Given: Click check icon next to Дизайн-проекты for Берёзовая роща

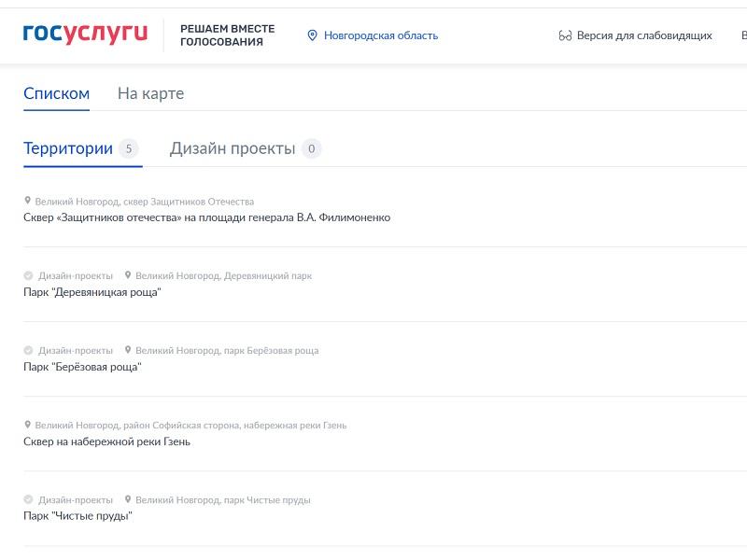Looking at the screenshot, I should click(28, 351).
